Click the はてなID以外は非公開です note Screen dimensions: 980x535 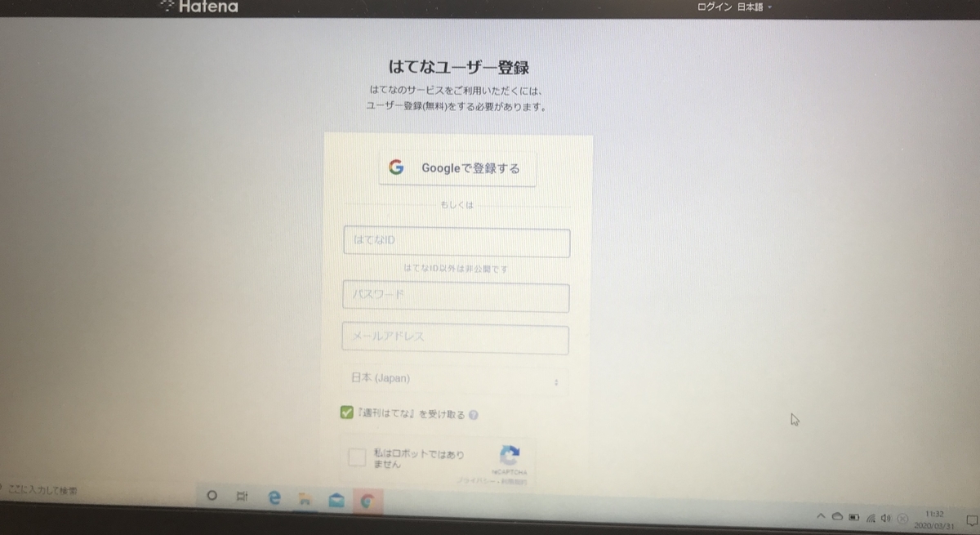(457, 268)
